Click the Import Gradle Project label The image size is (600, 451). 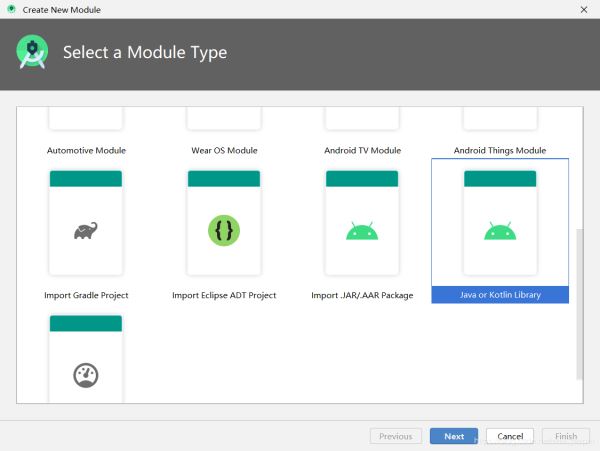[86, 295]
